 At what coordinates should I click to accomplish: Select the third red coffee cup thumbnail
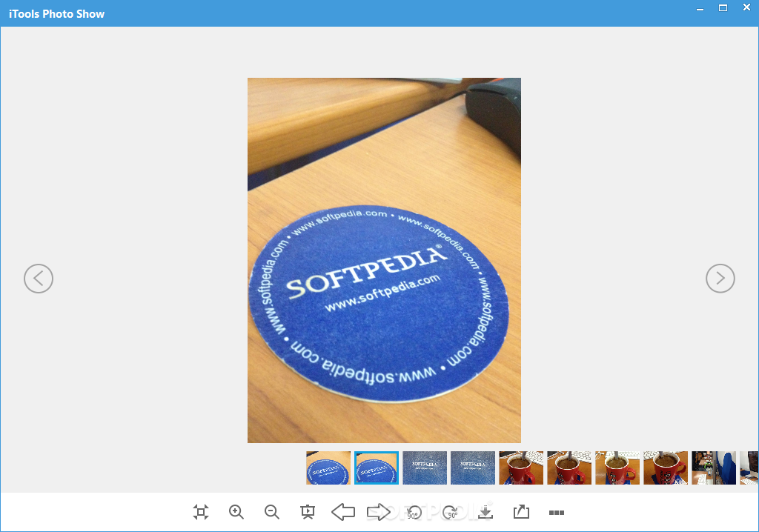(617, 468)
